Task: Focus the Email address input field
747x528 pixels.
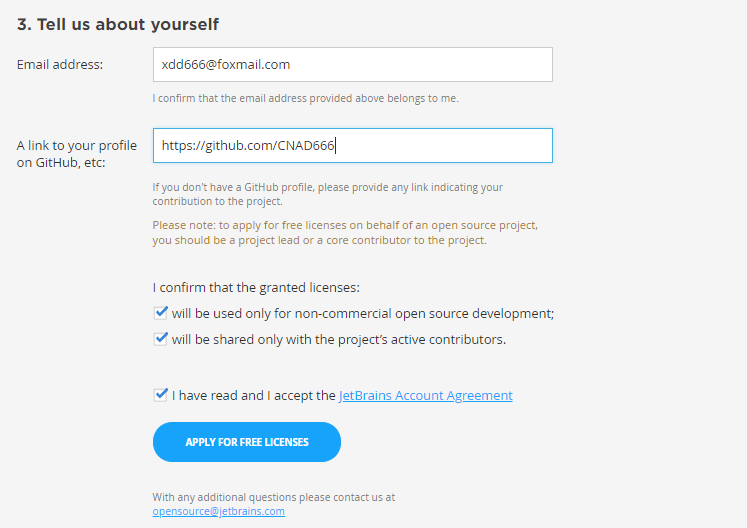Action: coord(353,64)
